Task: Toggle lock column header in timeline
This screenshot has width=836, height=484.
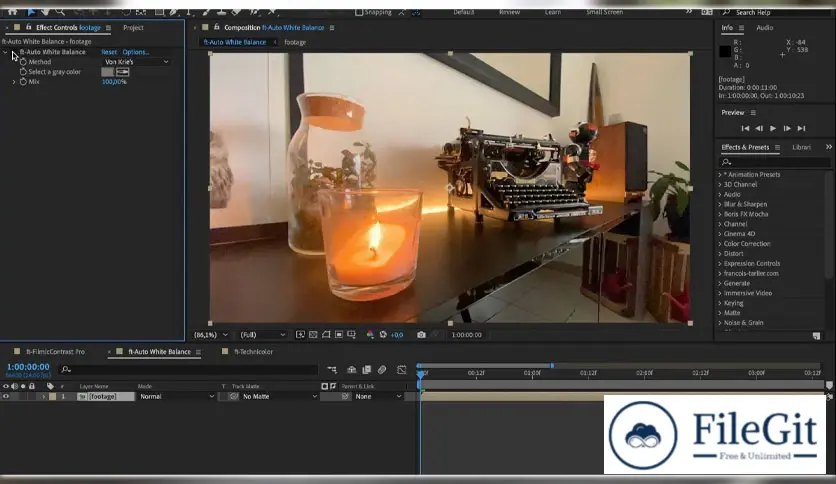Action: [32, 386]
